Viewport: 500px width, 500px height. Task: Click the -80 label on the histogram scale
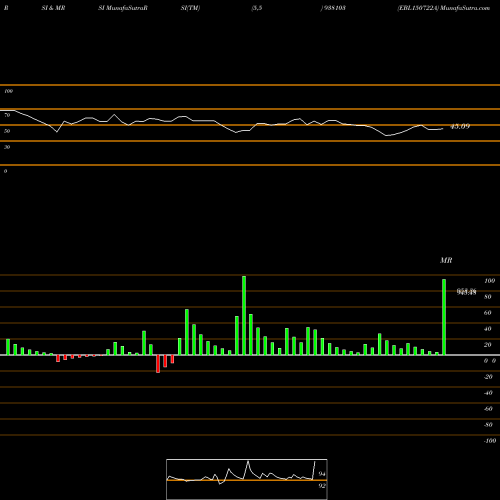(x=488, y=425)
